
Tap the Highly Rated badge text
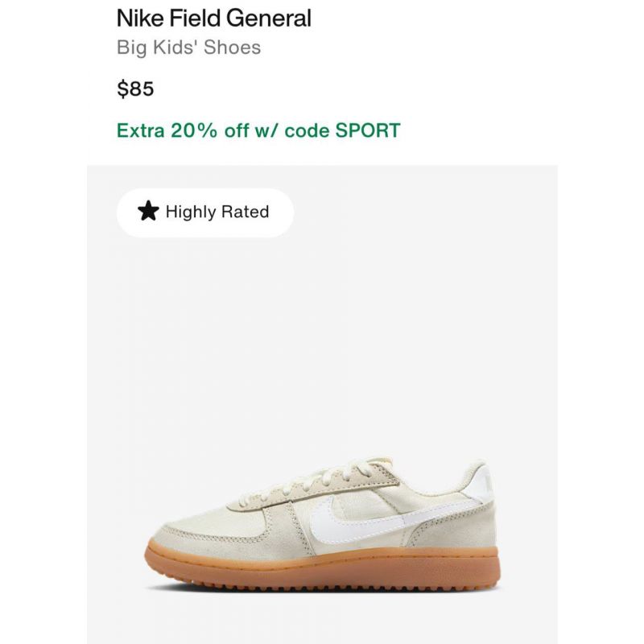click(x=217, y=212)
